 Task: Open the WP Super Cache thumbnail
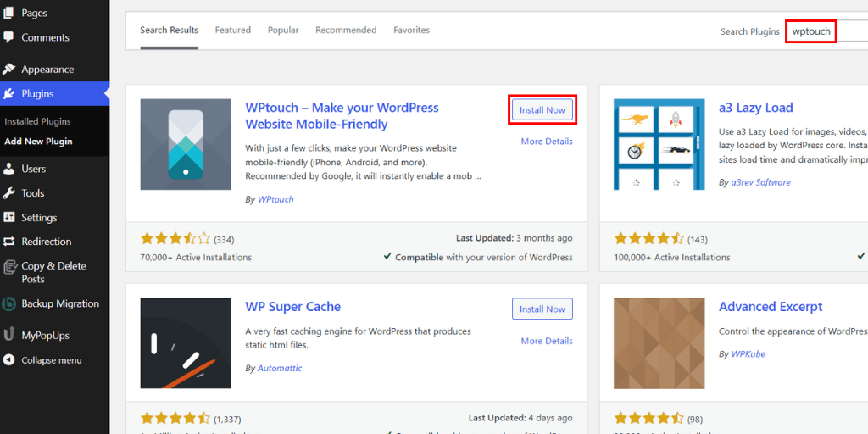(186, 343)
